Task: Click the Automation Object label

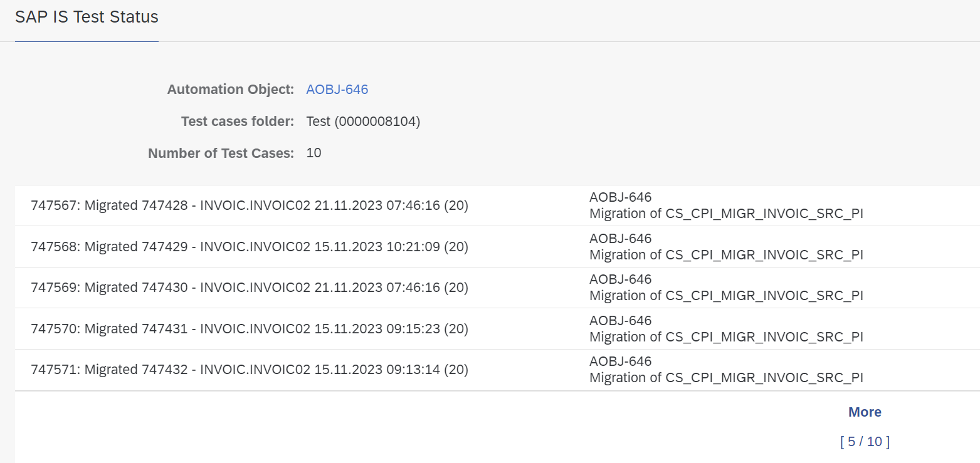Action: coord(230,90)
